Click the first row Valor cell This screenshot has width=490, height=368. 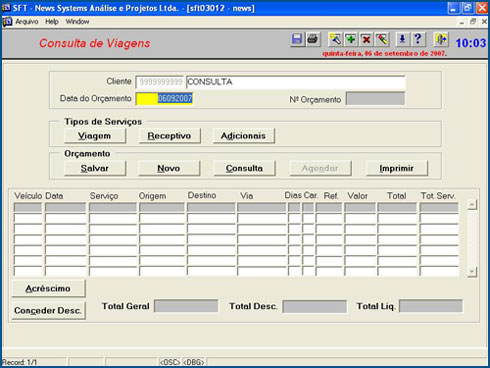tap(360, 208)
